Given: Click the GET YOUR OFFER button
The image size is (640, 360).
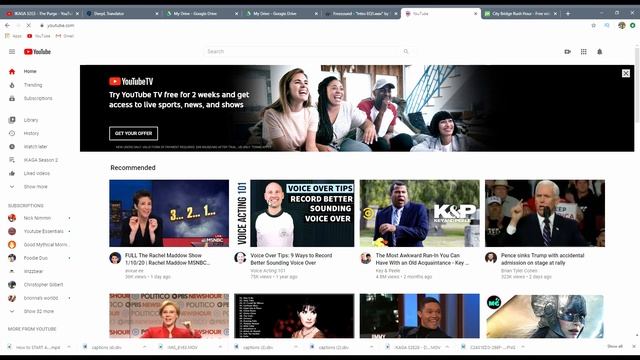Looking at the screenshot, I should point(133,133).
